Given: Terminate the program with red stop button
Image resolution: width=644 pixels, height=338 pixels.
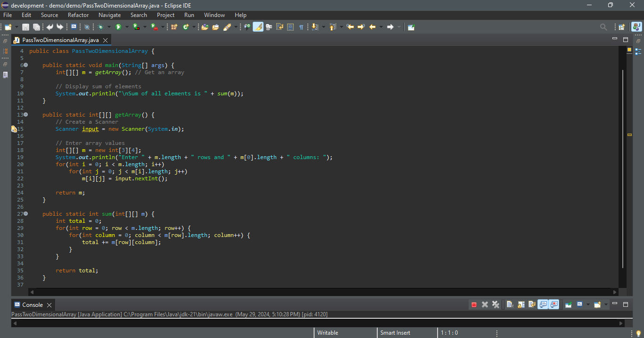Looking at the screenshot, I should click(474, 304).
